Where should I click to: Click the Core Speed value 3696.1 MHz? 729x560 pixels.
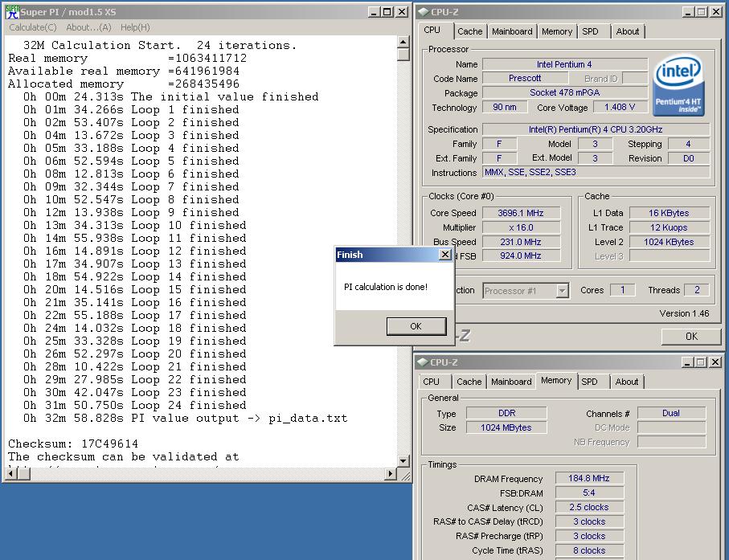(x=521, y=213)
